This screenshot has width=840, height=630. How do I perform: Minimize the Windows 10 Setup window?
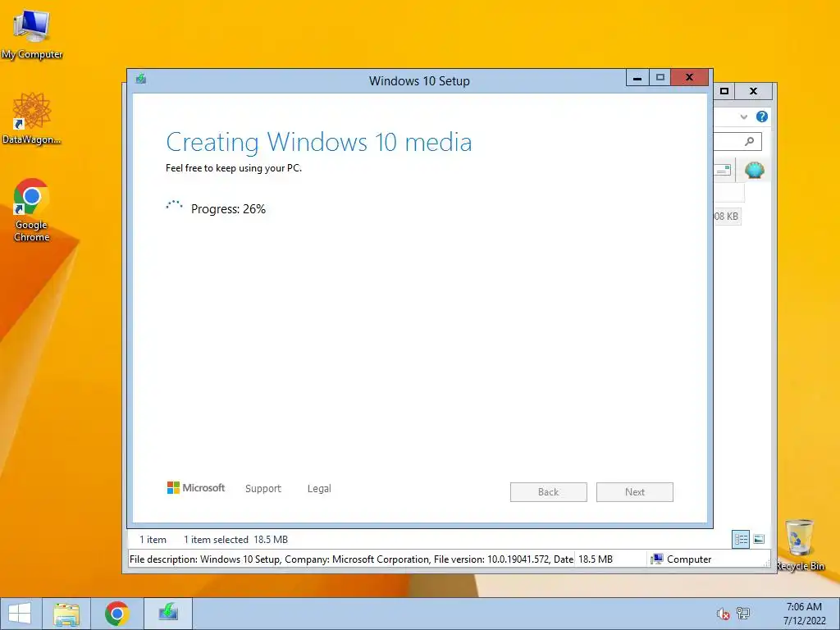coord(637,78)
